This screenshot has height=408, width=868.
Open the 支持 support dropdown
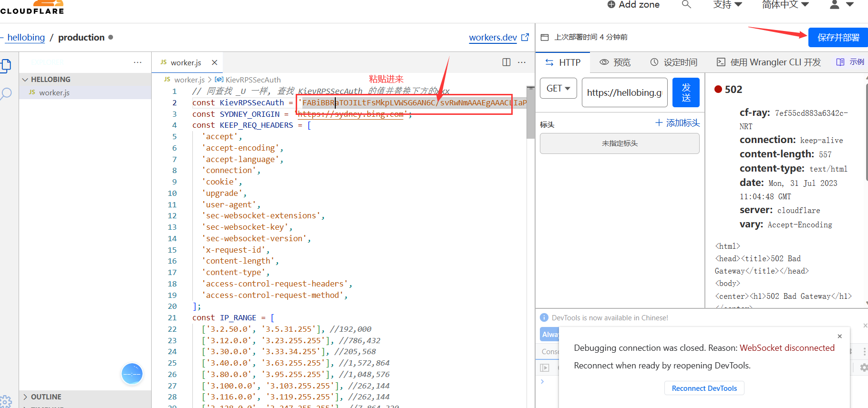727,4
